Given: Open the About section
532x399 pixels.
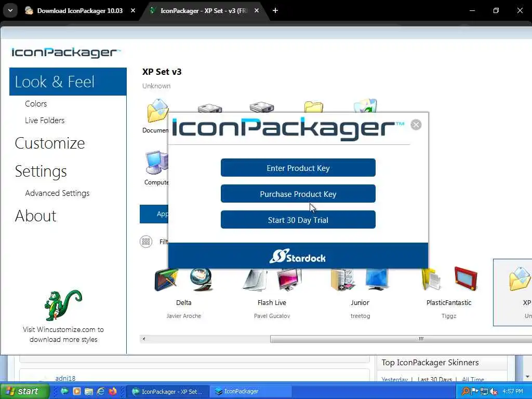Looking at the screenshot, I should point(36,216).
